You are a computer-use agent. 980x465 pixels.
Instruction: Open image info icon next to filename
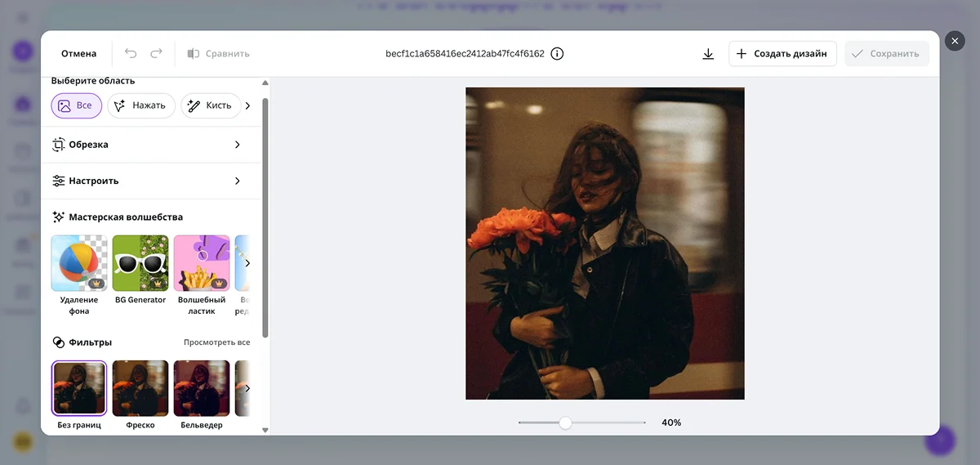click(x=557, y=54)
